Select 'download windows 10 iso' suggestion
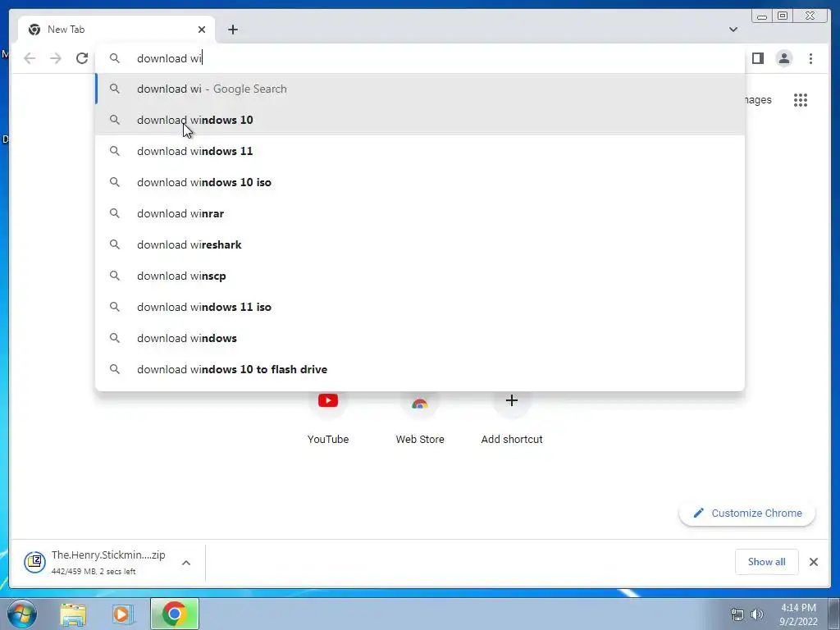Screen dimensions: 840x630 coord(420,182)
